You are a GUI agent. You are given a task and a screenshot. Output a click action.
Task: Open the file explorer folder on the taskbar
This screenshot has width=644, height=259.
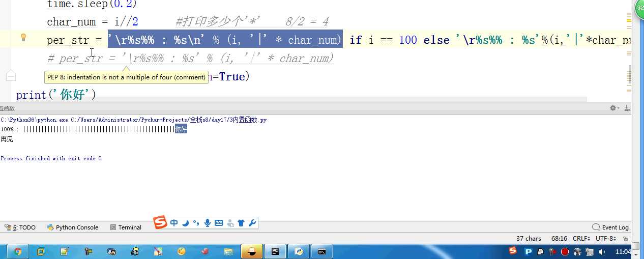pos(228,251)
